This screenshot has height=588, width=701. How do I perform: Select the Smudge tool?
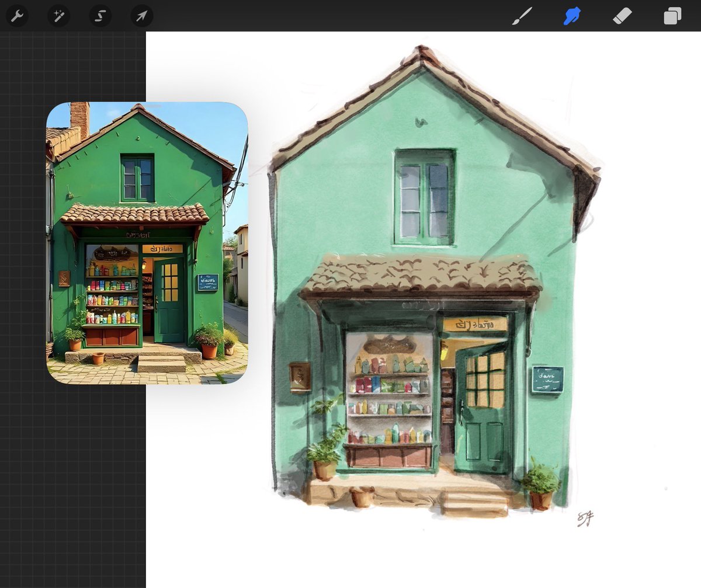572,16
